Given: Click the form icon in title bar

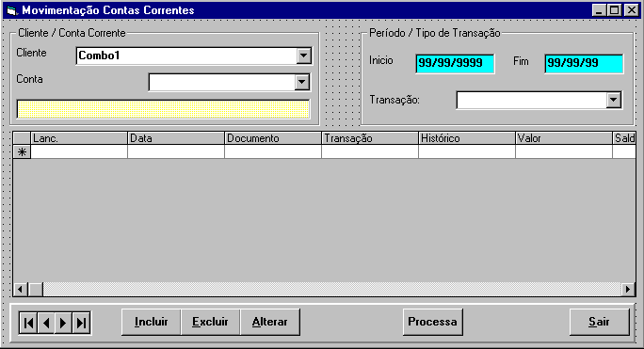Looking at the screenshot, I should pos(12,10).
